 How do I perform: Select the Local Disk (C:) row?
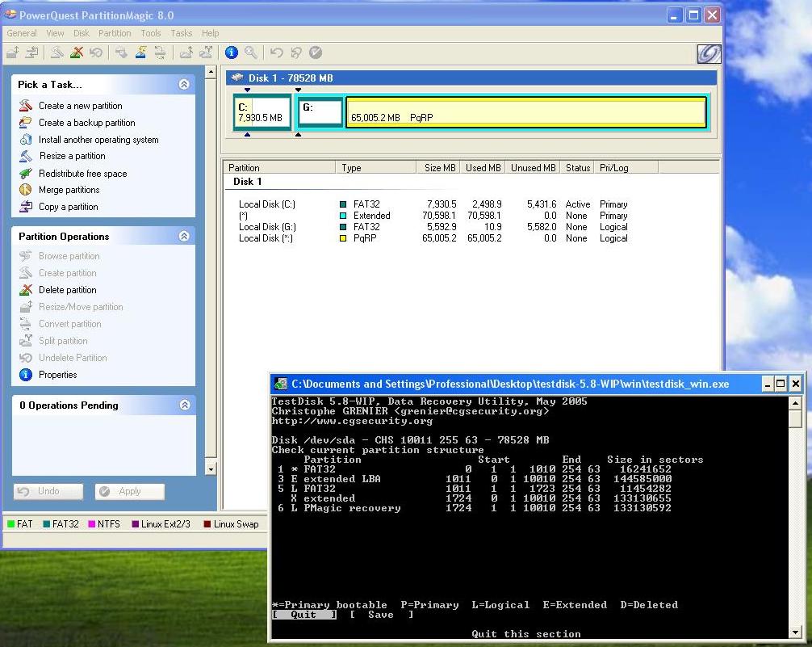433,204
